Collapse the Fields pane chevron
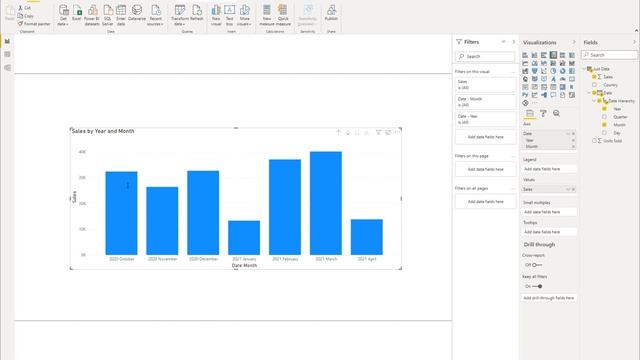Image resolution: width=640 pixels, height=360 pixels. click(634, 42)
